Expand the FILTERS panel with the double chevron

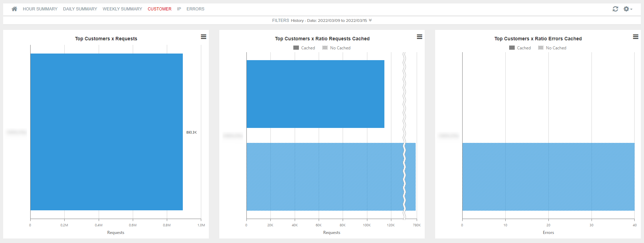[370, 20]
